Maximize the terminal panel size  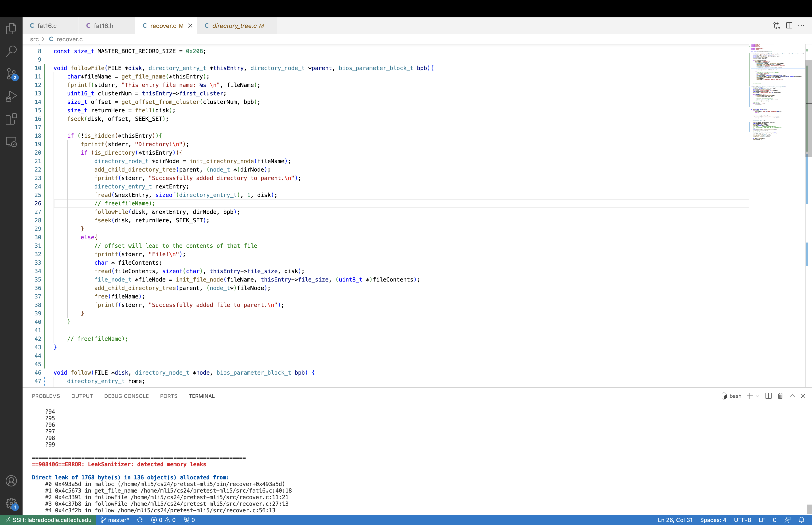(792, 396)
